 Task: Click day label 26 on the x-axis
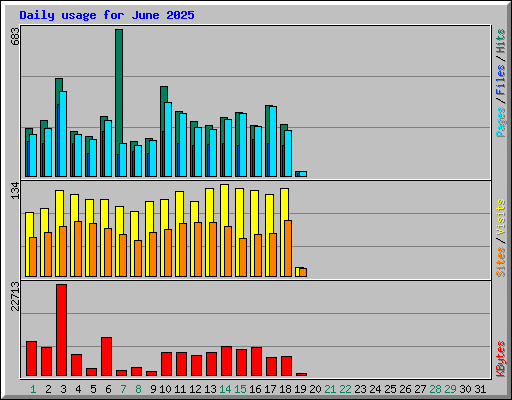coord(405,389)
